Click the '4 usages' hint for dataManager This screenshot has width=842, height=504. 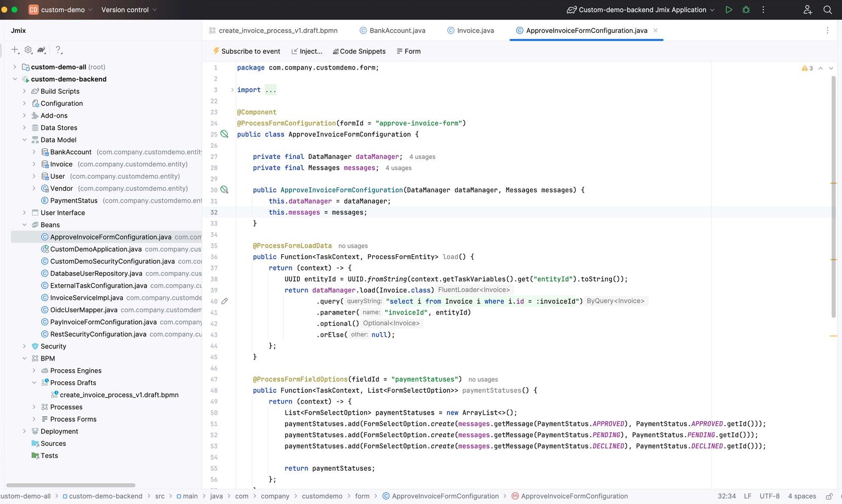pos(422,157)
